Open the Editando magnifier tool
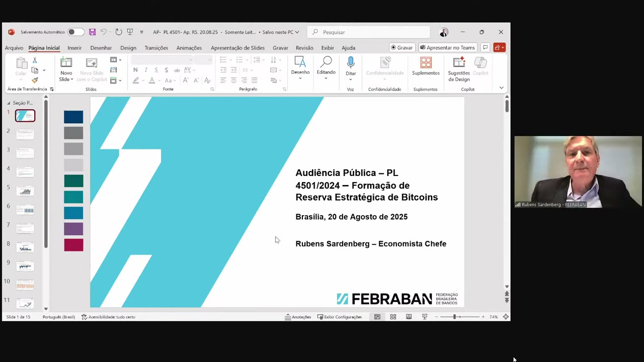The image size is (644, 362). pos(326,62)
